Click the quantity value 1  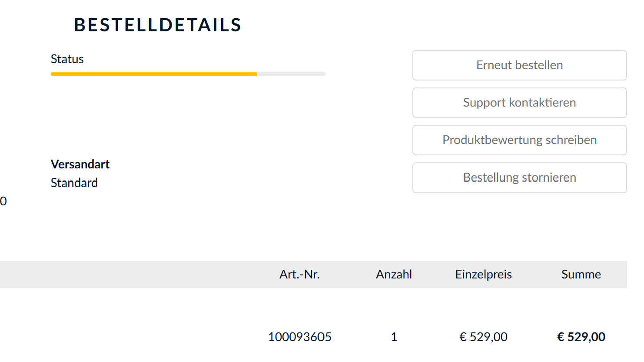click(394, 337)
